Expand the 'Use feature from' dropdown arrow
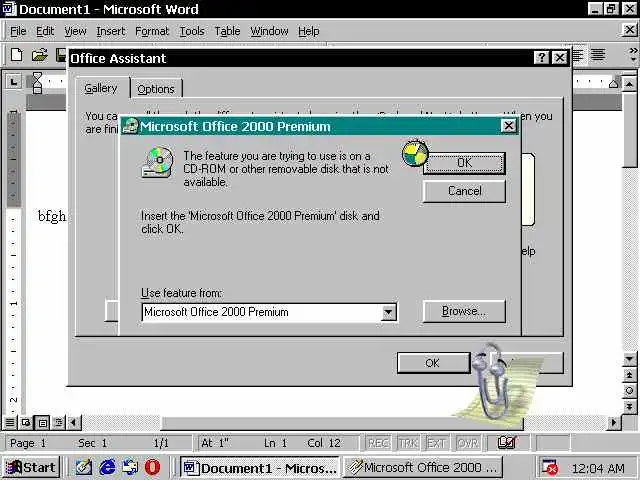Viewport: 640px width, 480px height. pyautogui.click(x=389, y=312)
